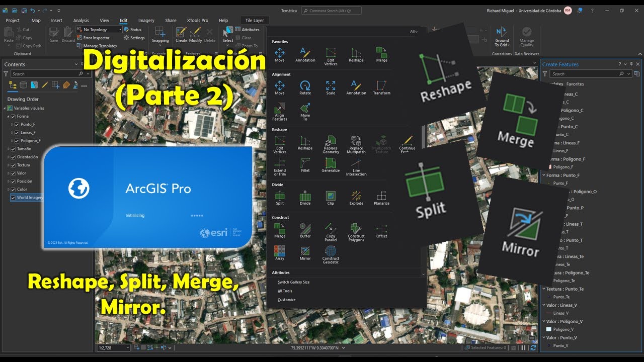Toggle the Textura group checkbox

coord(13,165)
